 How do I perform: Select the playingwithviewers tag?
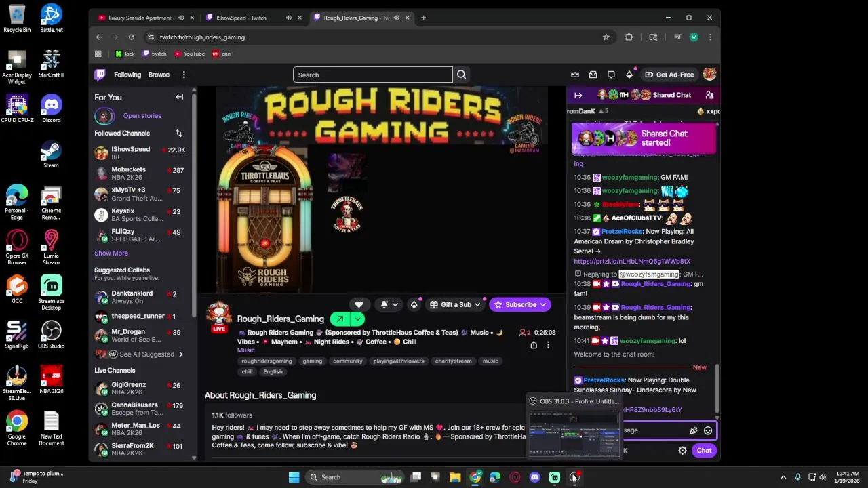point(399,361)
